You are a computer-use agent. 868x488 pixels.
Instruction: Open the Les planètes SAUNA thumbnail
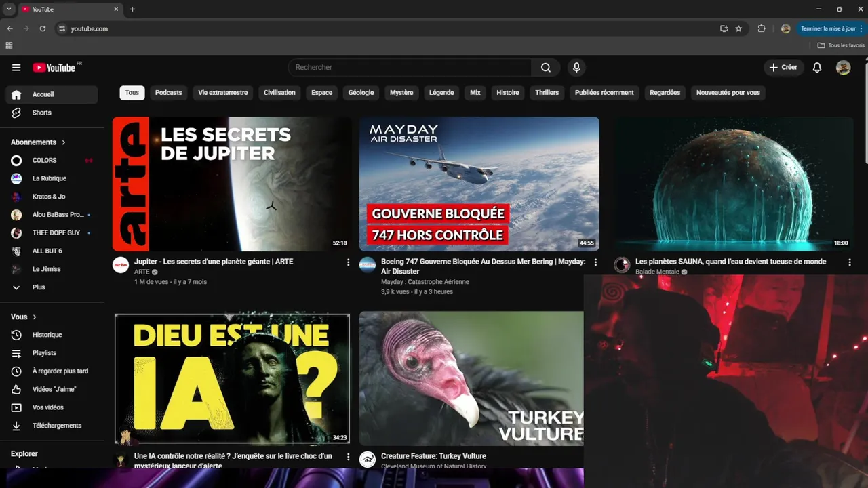pos(734,184)
